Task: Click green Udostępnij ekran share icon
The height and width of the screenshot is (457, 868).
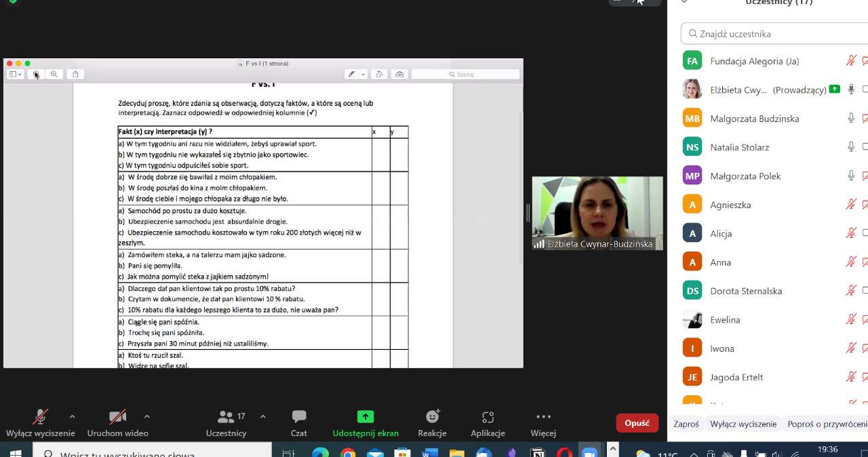Action: click(x=366, y=416)
